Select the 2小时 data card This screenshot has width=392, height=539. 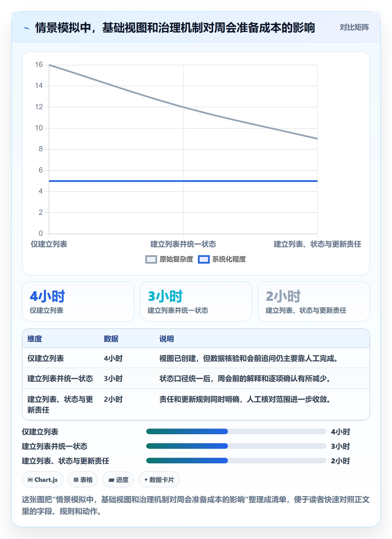coord(314,301)
